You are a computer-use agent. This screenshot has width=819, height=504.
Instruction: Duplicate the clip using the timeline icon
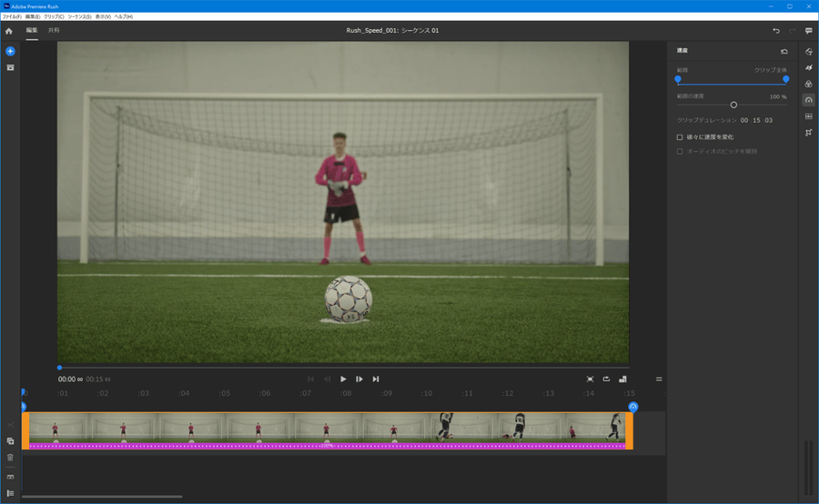pos(10,440)
